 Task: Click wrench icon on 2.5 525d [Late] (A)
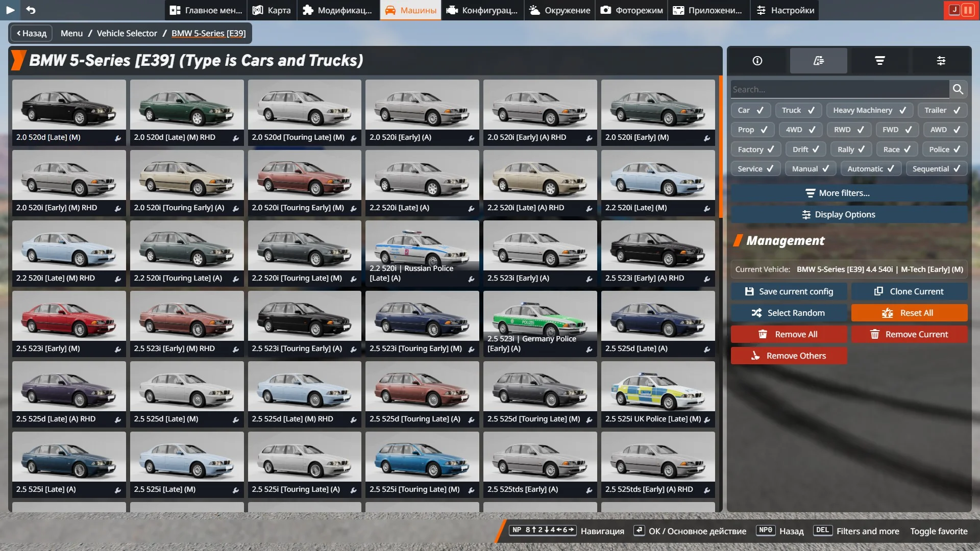707,349
